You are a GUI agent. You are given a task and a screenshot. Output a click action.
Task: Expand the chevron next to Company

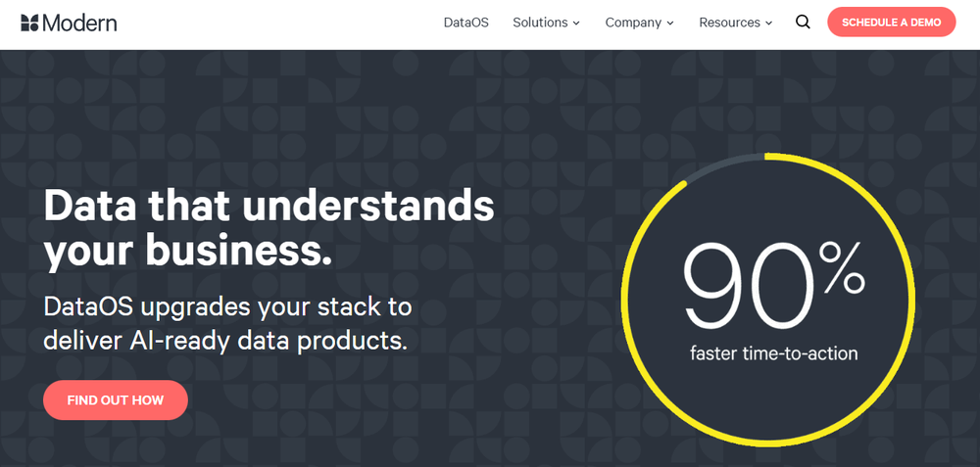point(670,23)
